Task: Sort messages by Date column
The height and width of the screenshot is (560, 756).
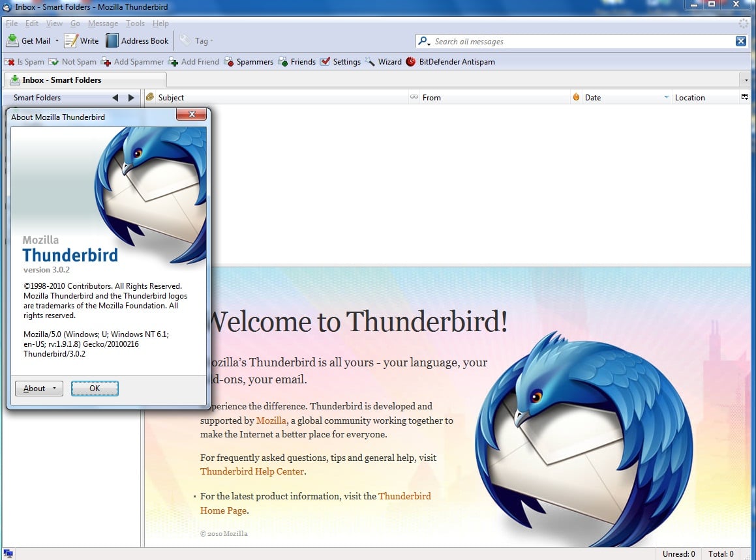Action: click(627, 97)
